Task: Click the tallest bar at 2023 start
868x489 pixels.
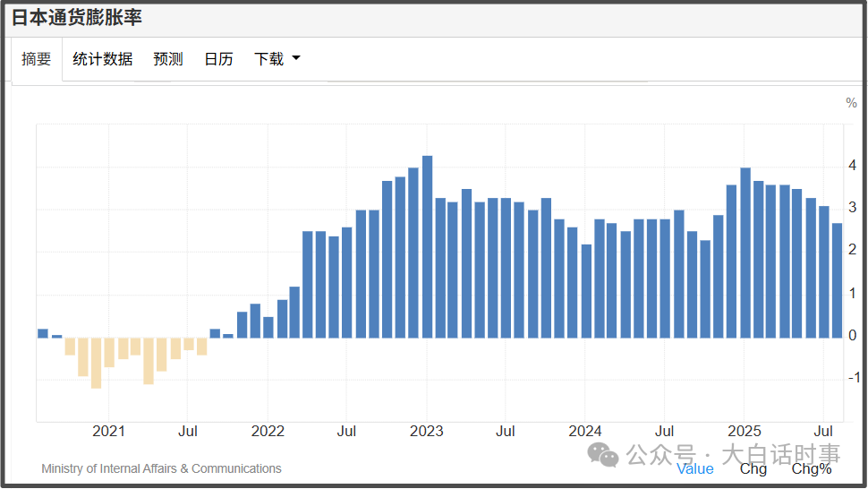Action: 427,246
